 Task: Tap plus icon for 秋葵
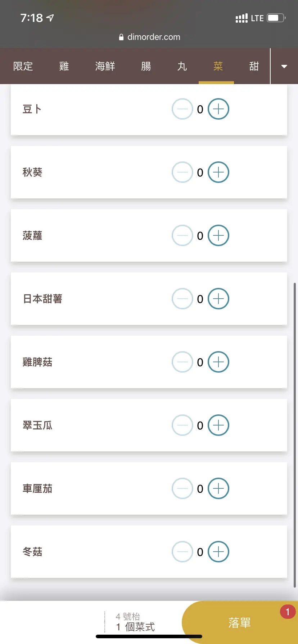tap(218, 172)
